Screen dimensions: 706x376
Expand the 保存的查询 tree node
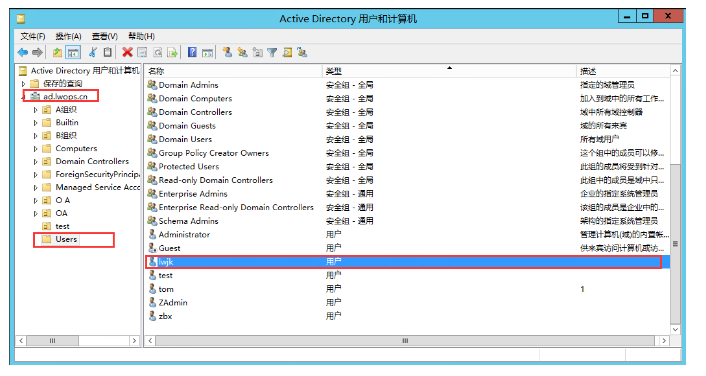pyautogui.click(x=23, y=84)
